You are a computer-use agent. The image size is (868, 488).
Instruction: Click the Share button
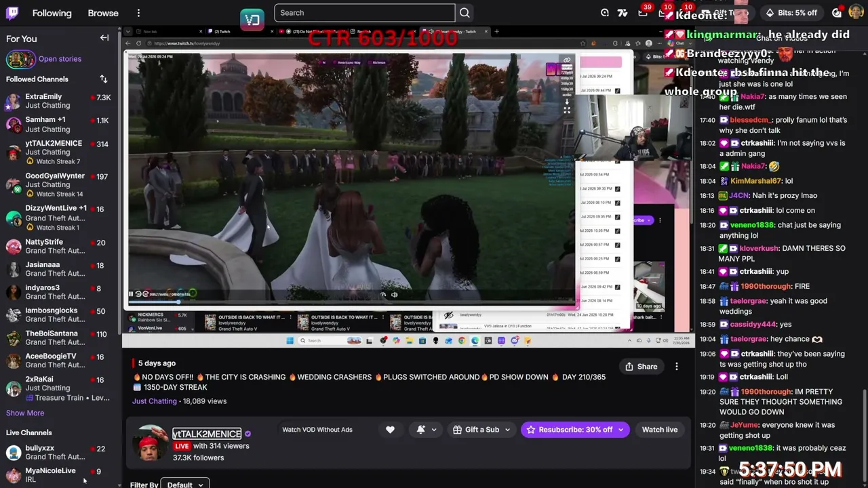pyautogui.click(x=642, y=367)
